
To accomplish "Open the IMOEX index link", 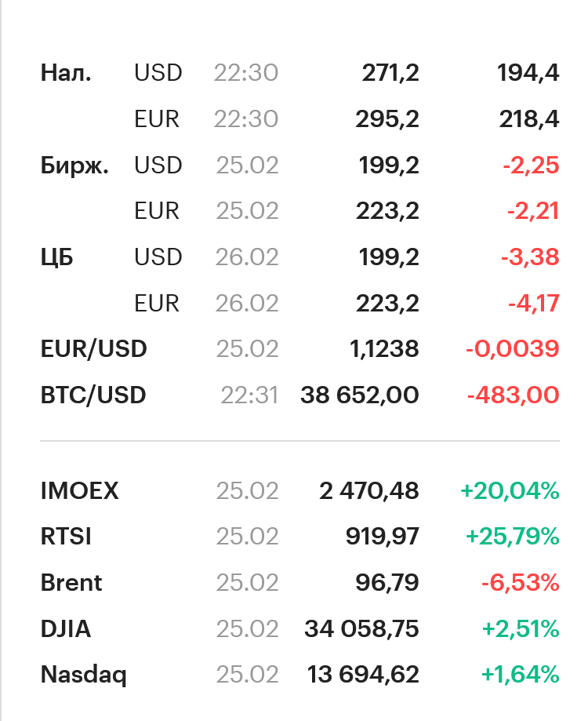I will (x=79, y=491).
